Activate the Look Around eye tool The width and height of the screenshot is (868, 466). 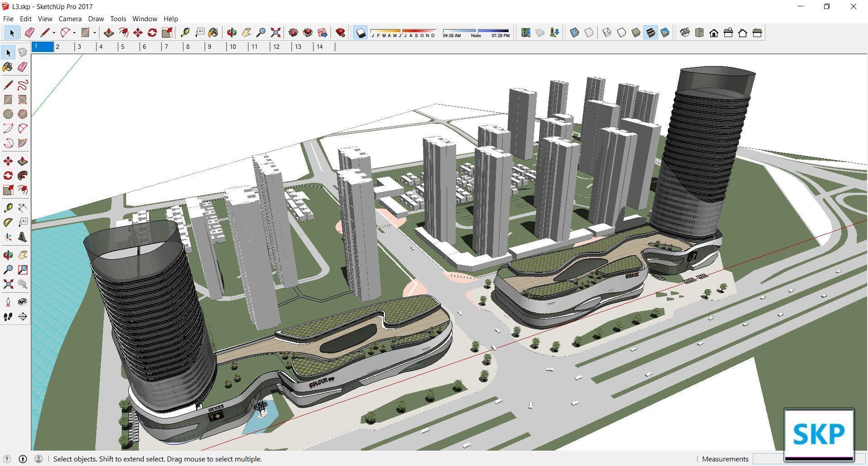pyautogui.click(x=23, y=302)
